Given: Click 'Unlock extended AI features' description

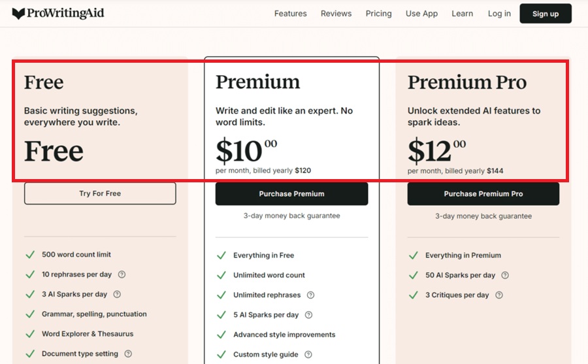Looking at the screenshot, I should click(x=474, y=116).
